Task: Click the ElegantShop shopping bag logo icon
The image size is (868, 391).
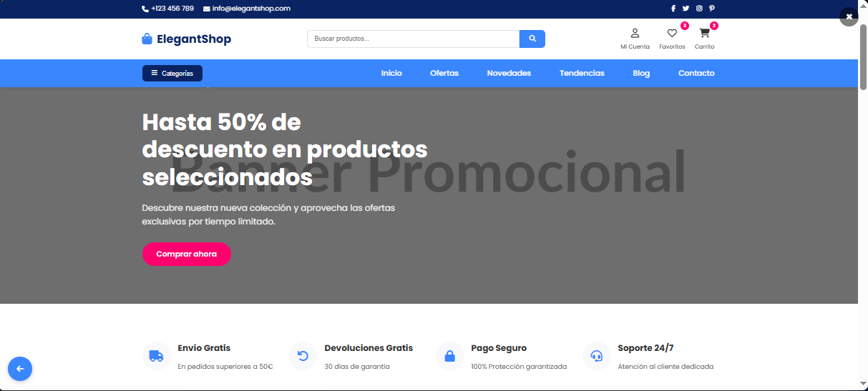Action: (147, 39)
